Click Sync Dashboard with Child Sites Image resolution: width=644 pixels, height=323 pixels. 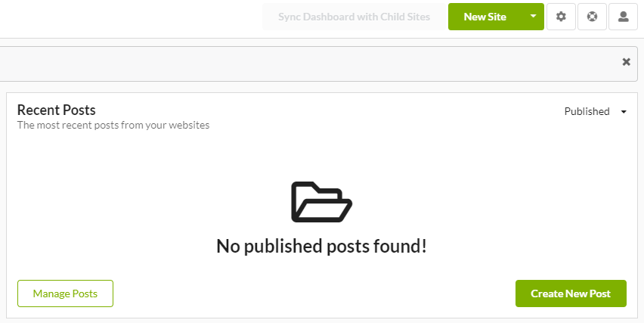[354, 17]
